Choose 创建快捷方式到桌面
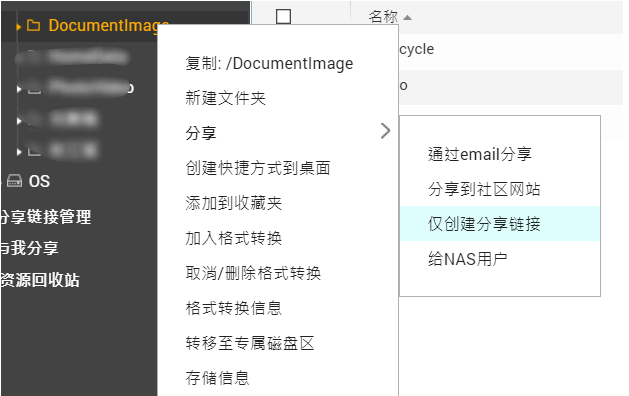 [258, 168]
